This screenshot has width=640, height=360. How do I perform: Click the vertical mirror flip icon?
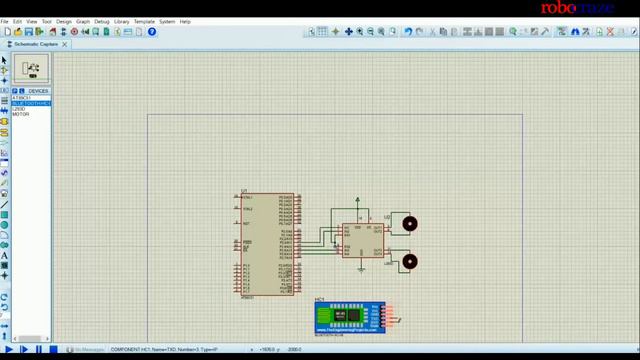pos(4,336)
